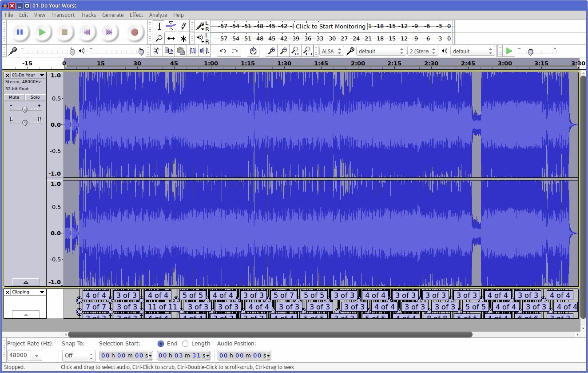Select the Multi-tool asterisk mode
The width and height of the screenshot is (588, 373).
183,39
